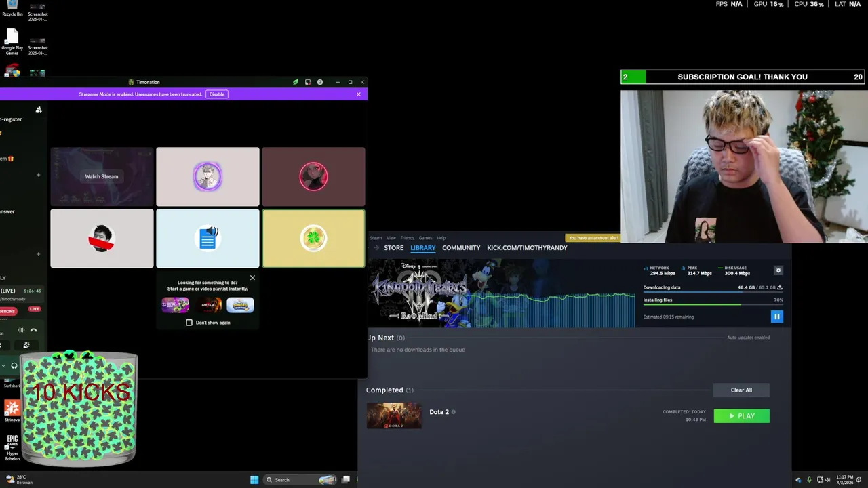Open the Steam menu in Steam window

[x=376, y=238]
